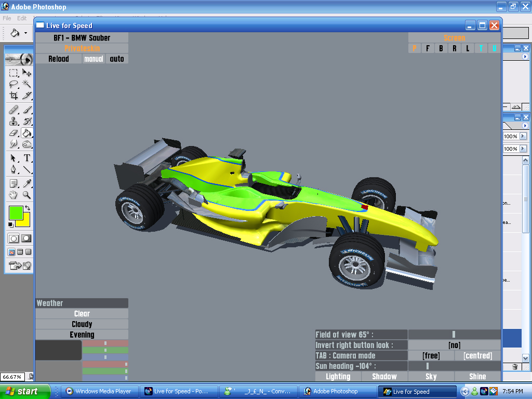
Task: Open the Photoshop File menu
Action: [7, 18]
